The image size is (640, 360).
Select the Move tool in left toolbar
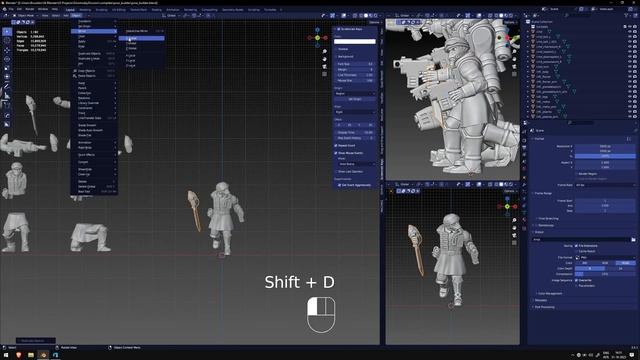point(7,50)
